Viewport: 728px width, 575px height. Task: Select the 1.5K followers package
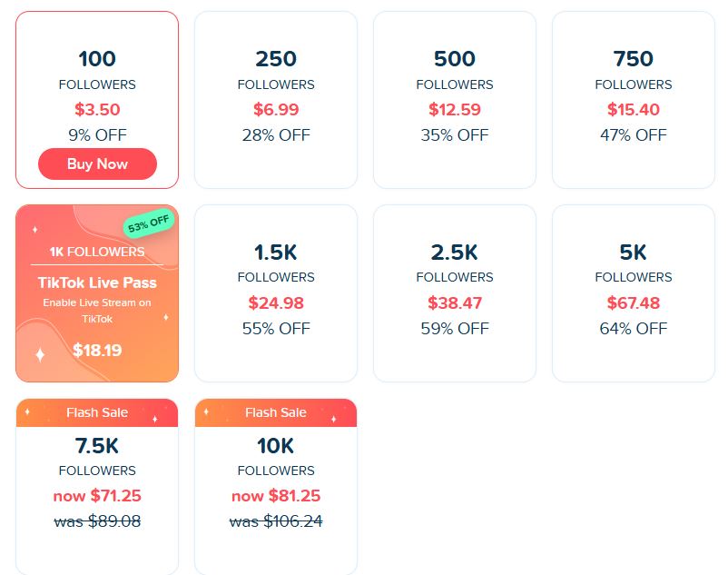point(276,293)
